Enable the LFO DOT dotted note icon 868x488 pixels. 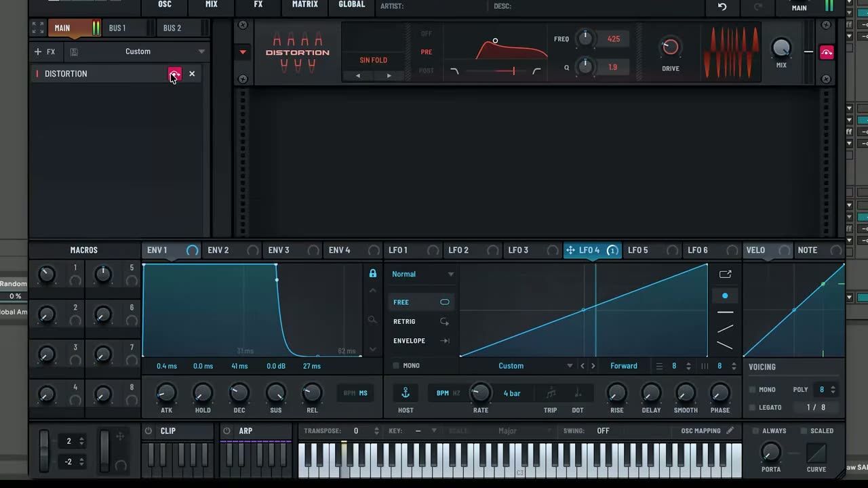[x=578, y=393]
